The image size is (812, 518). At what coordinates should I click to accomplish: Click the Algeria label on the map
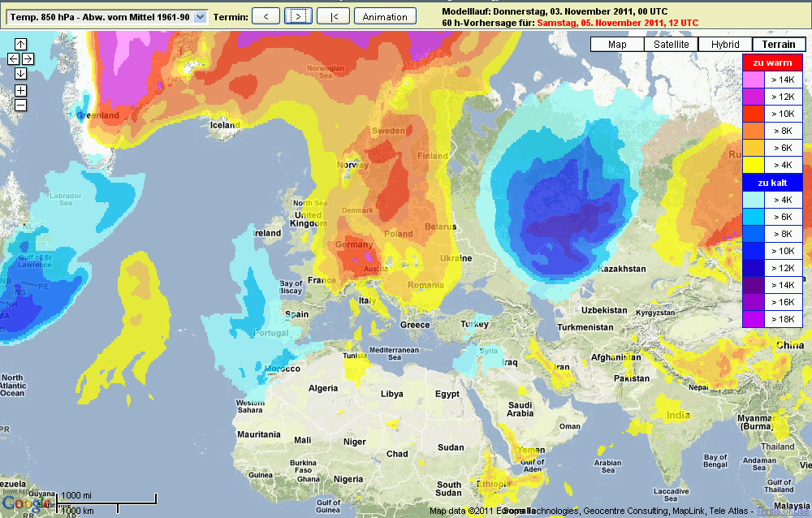coord(323,388)
